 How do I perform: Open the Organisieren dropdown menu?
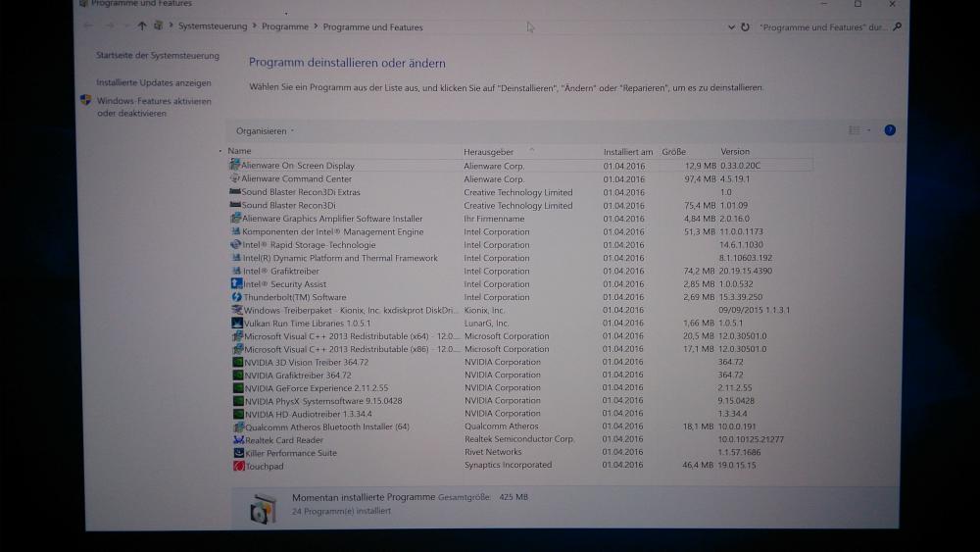click(x=265, y=131)
